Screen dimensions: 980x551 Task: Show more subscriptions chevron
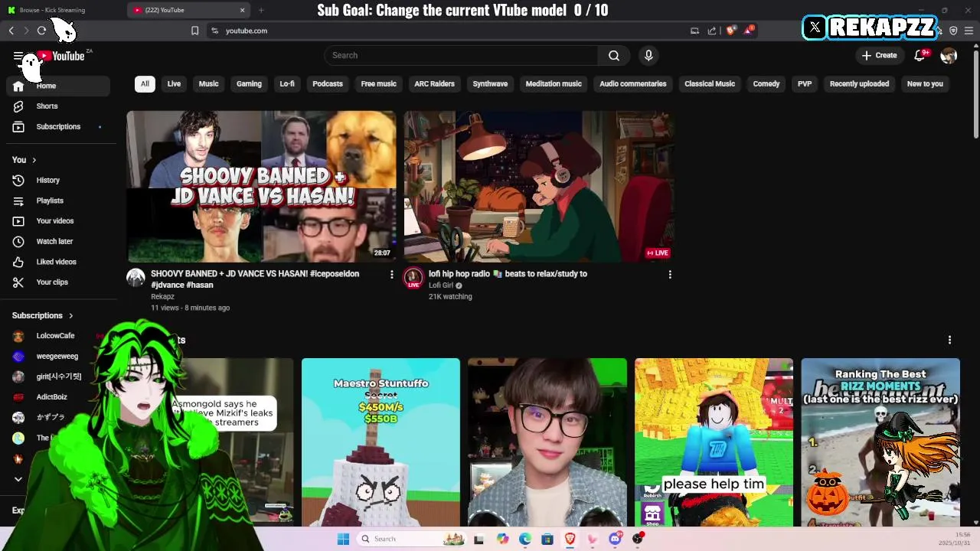coord(18,479)
